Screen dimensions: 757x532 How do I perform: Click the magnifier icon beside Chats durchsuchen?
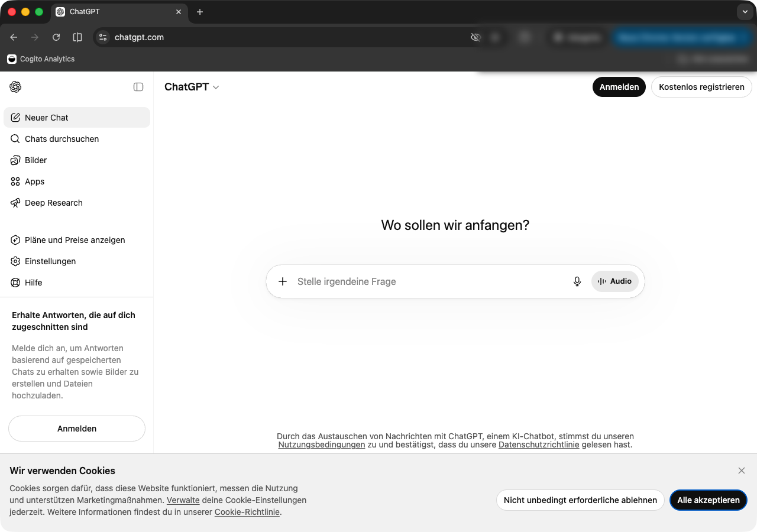15,139
